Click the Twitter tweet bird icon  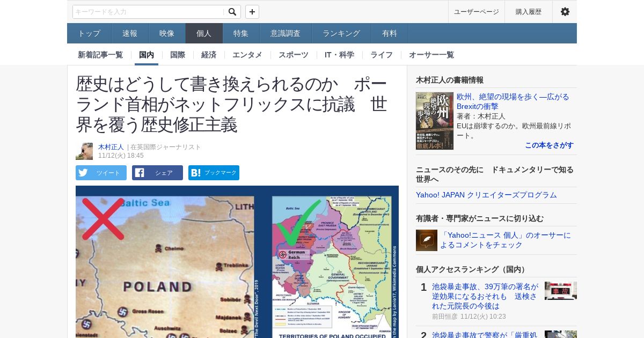[x=83, y=173]
